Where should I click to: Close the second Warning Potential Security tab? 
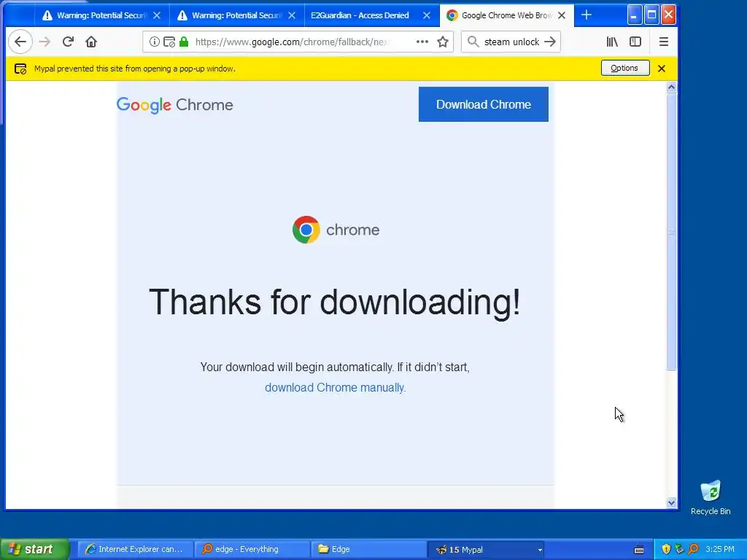(292, 15)
